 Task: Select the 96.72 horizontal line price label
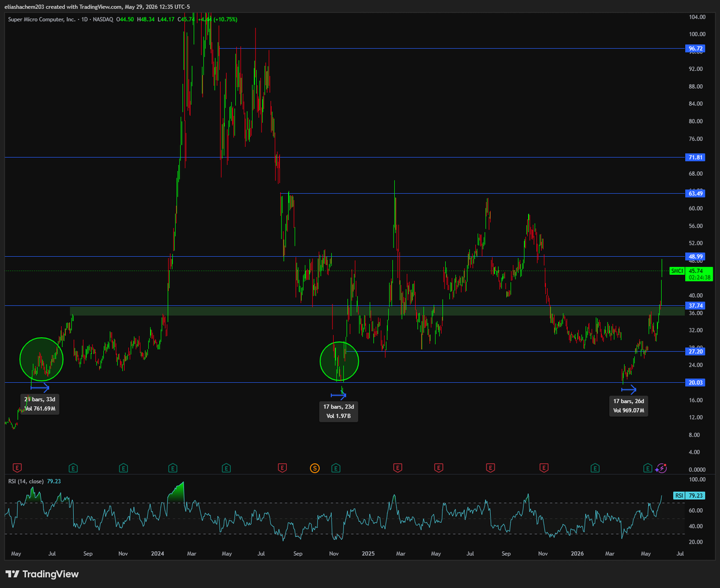(x=696, y=48)
